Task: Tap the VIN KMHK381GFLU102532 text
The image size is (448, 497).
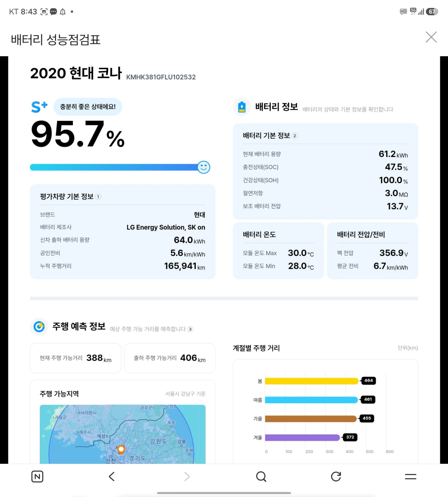Action: [x=161, y=77]
